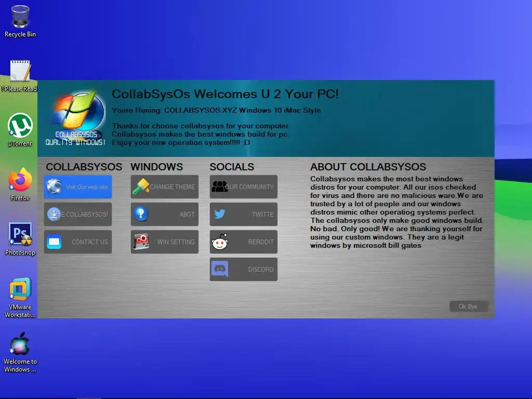The image size is (532, 399).
Task: Click the red gears icon beside WIN SETTING
Action: [141, 242]
